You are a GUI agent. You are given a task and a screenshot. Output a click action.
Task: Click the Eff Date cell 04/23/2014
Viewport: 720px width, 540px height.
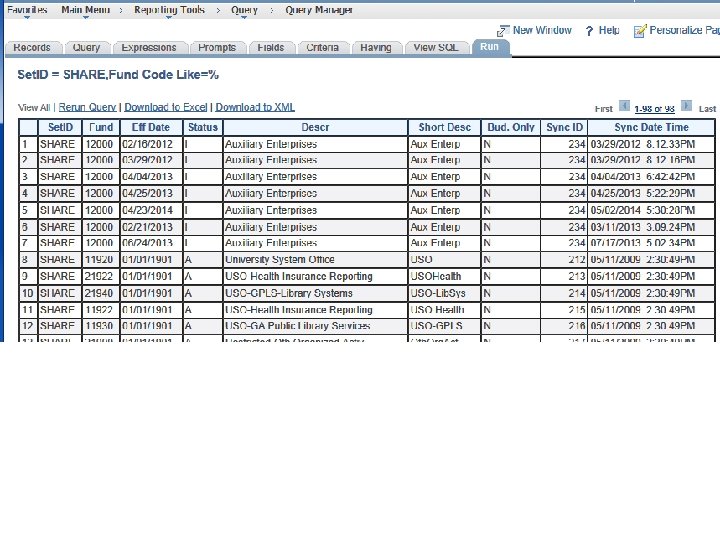coord(151,210)
